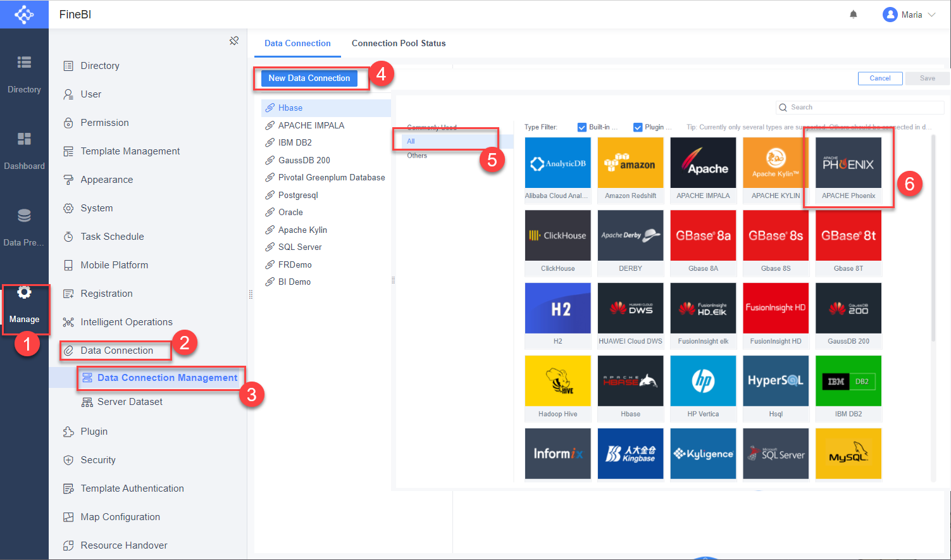
Task: Open the Task Schedule menu item
Action: [104, 237]
